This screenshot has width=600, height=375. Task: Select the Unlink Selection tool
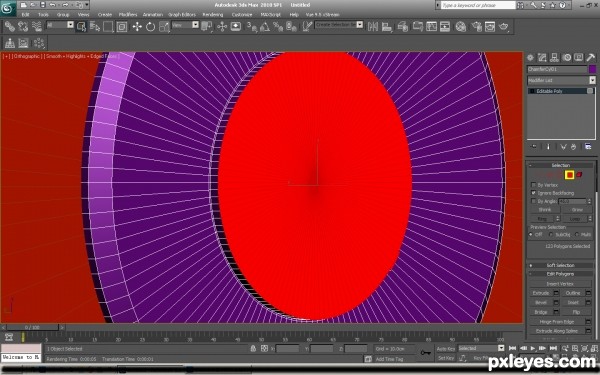[23, 26]
